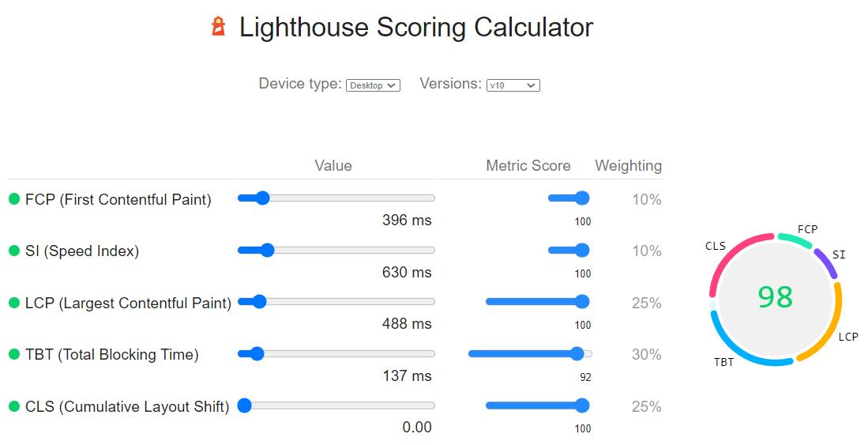Click the FCP (First Contentful Paint) label

click(x=118, y=199)
